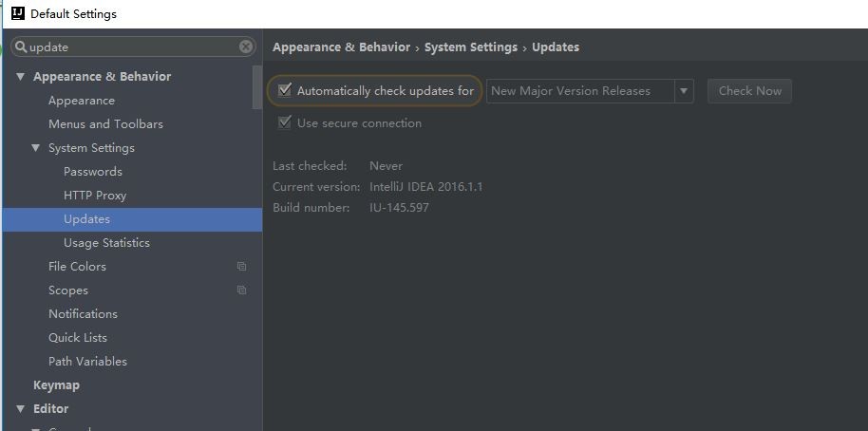The height and width of the screenshot is (431, 868).
Task: Click the project-level icon beside Scopes
Action: pos(241,290)
